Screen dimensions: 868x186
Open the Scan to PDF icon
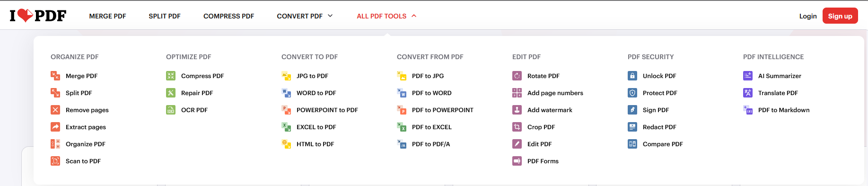55,161
